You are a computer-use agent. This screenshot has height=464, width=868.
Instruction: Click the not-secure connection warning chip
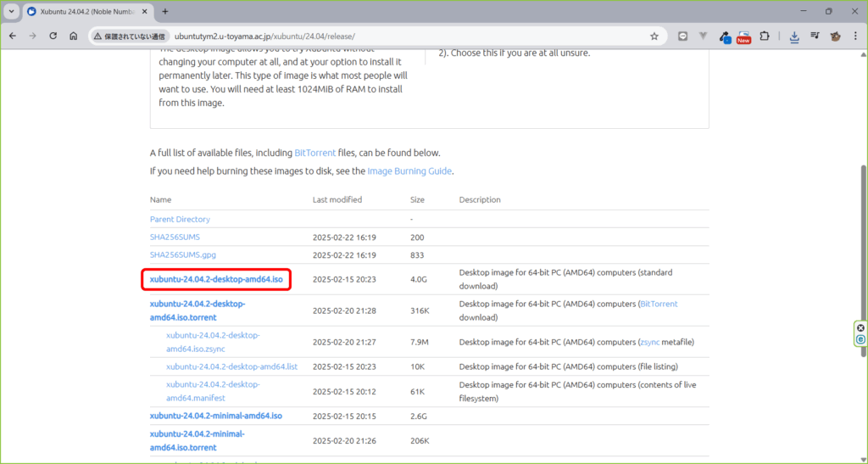click(x=129, y=36)
